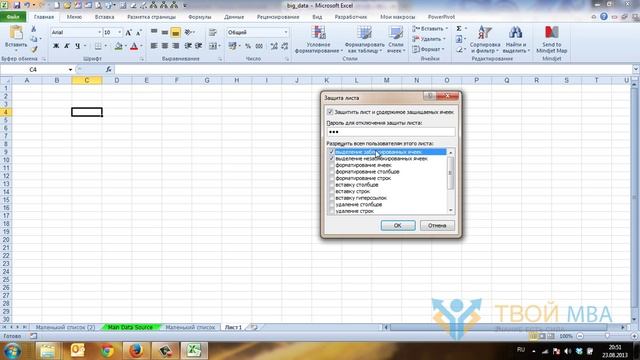Click the Fill color bucket swatch
This screenshot has width=640, height=360.
click(118, 46)
